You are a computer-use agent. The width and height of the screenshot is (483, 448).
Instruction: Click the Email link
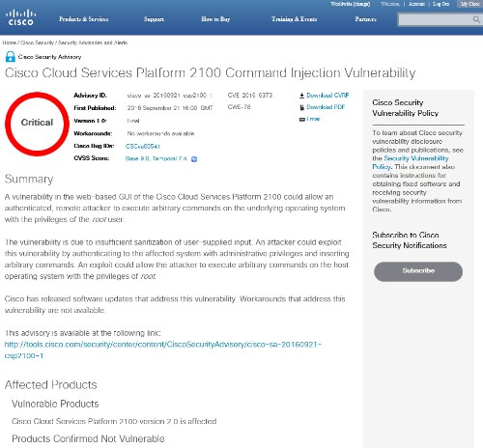point(313,119)
